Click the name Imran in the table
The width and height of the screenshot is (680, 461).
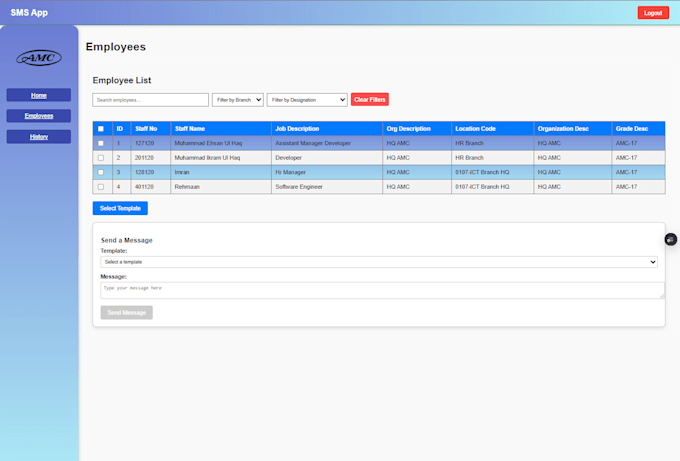182,172
